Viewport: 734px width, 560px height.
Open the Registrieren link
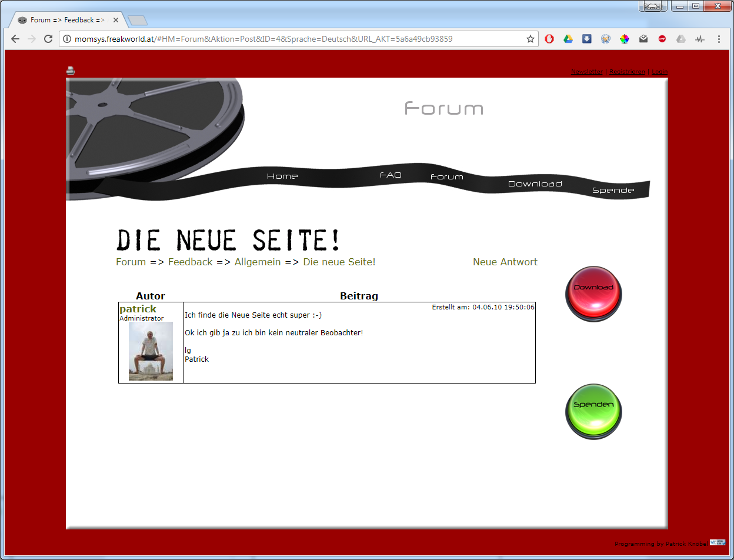627,72
